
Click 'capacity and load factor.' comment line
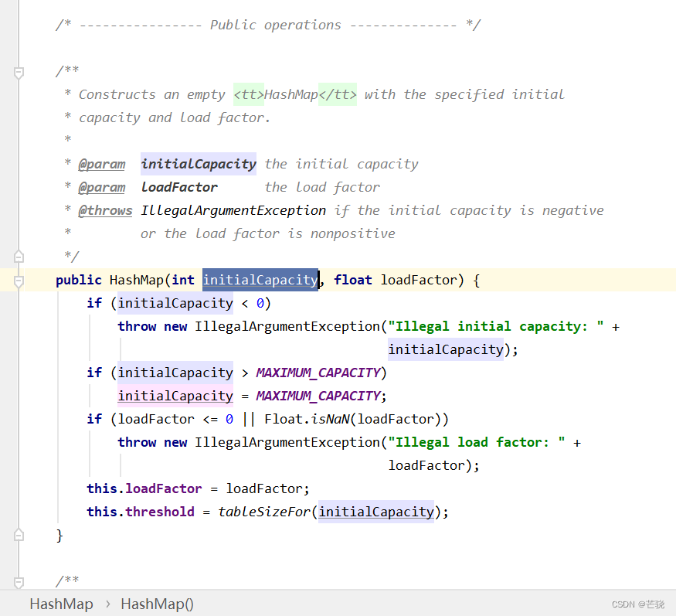pos(174,117)
